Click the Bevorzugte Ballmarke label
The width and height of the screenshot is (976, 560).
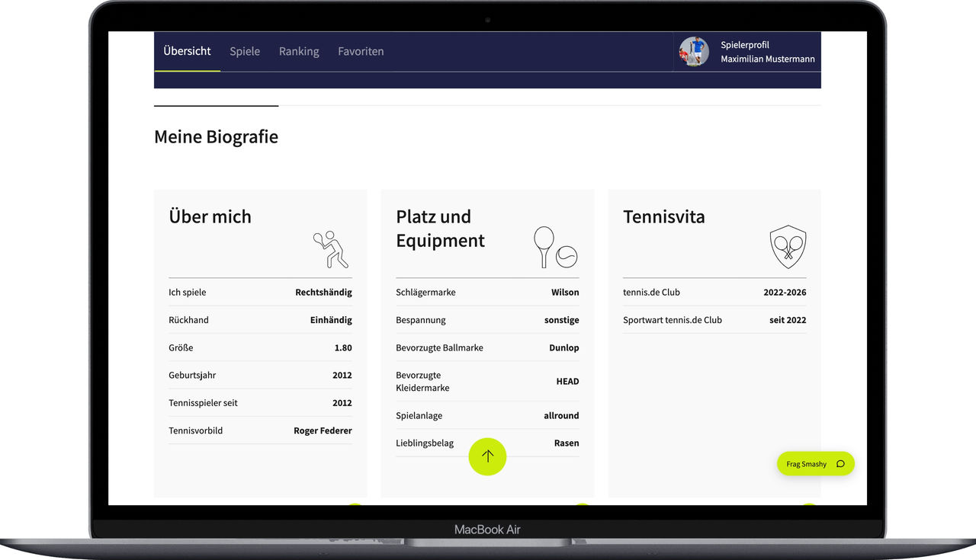click(439, 347)
